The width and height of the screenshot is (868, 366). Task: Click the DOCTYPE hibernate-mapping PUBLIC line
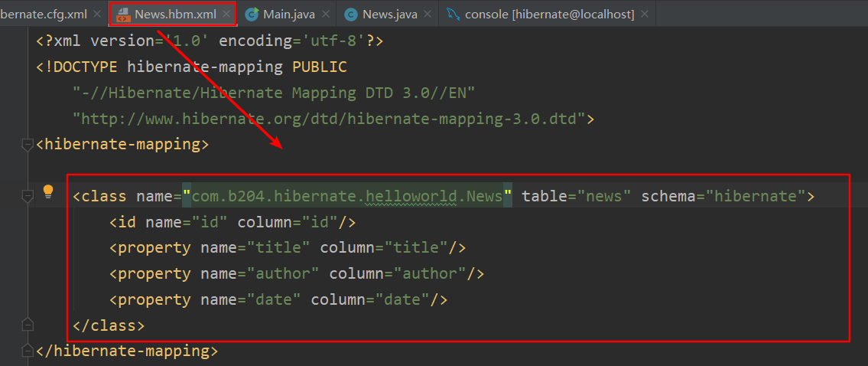click(x=191, y=67)
